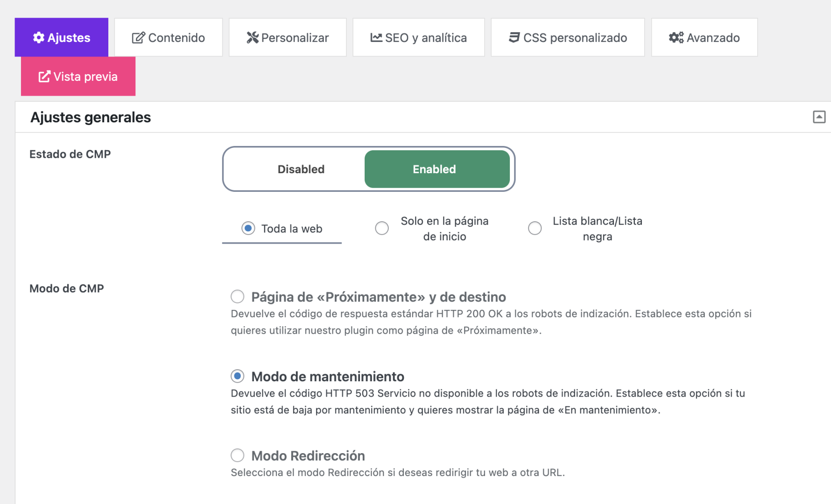
Task: Choose Página de «Próximamente» y de destino mode
Action: 238,296
